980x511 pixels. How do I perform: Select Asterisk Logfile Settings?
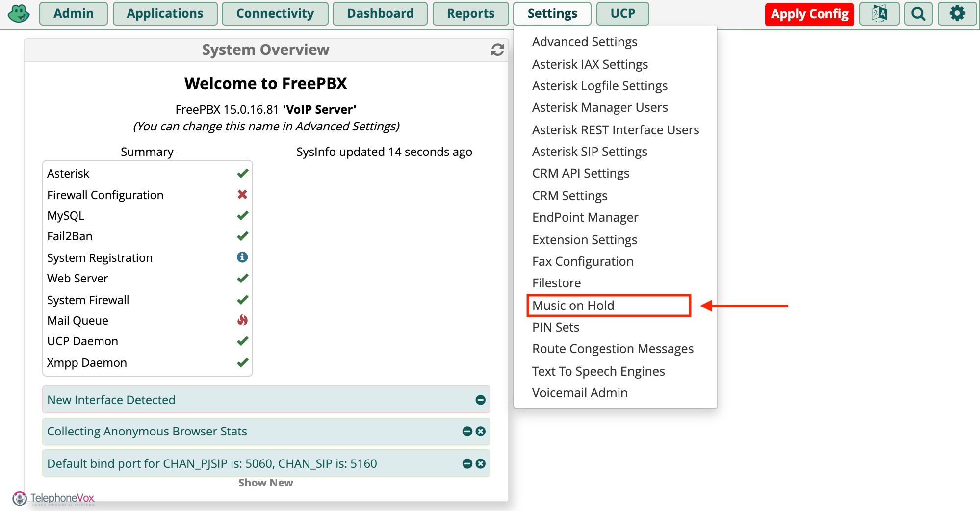pyautogui.click(x=600, y=86)
